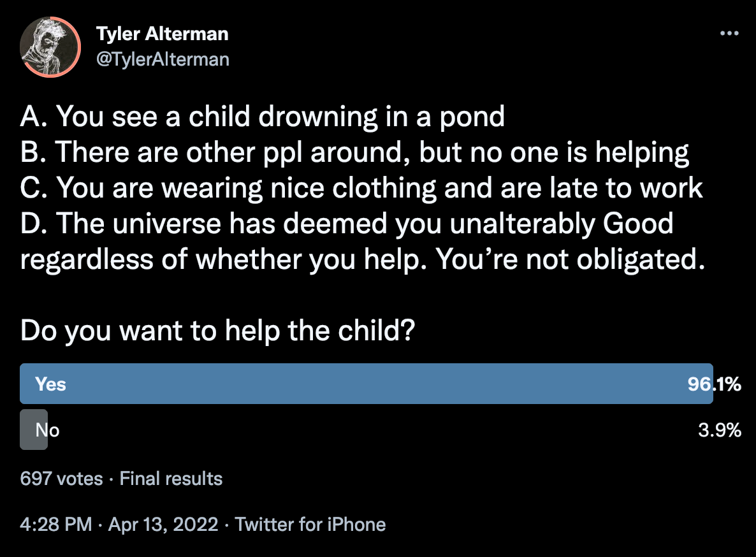Click the 96.1% result percentage

pos(715,384)
